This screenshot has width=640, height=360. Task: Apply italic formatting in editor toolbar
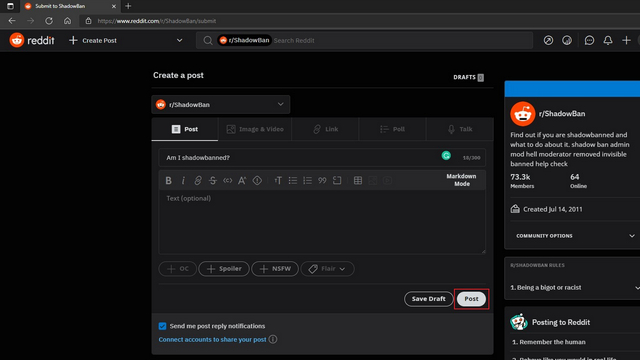click(x=183, y=180)
